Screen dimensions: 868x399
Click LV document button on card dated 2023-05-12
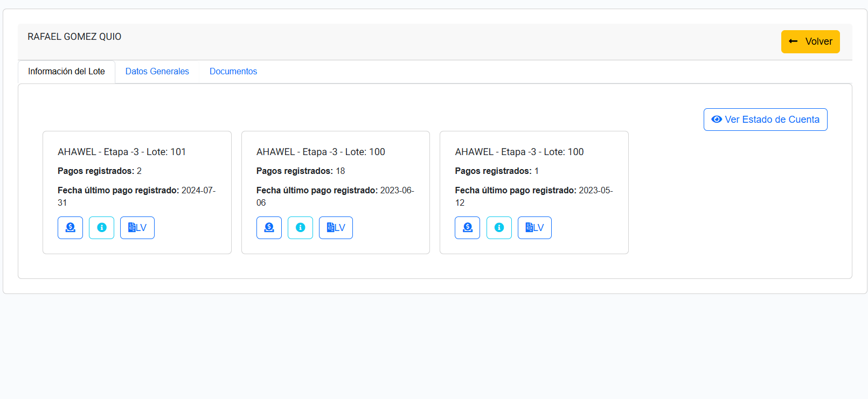534,228
